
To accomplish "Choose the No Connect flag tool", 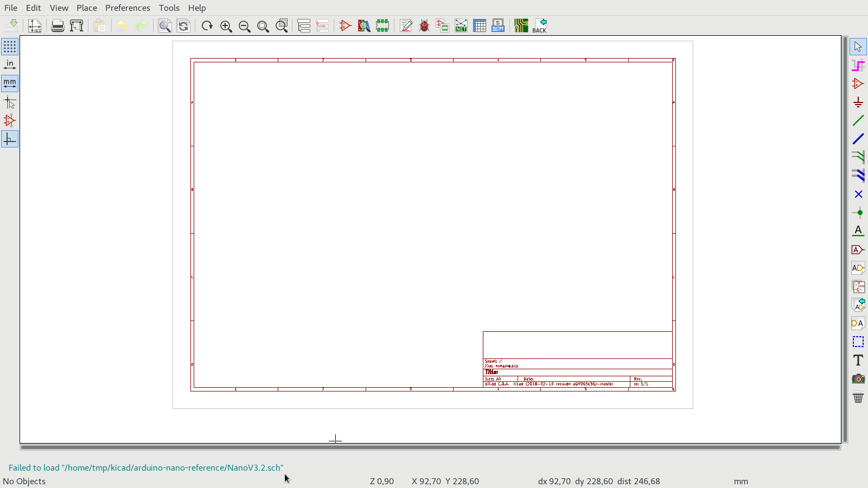I will tap(858, 195).
